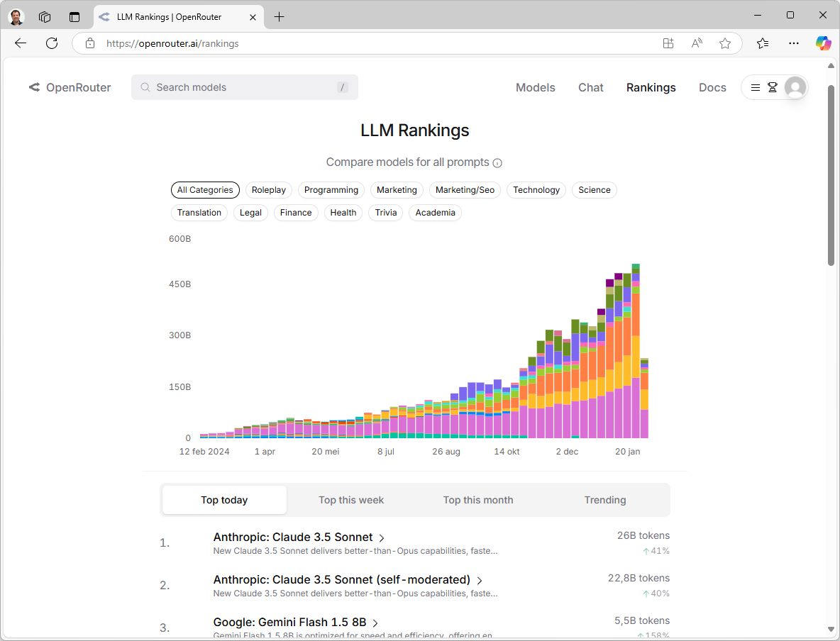Go back with the browser back arrow

21,43
